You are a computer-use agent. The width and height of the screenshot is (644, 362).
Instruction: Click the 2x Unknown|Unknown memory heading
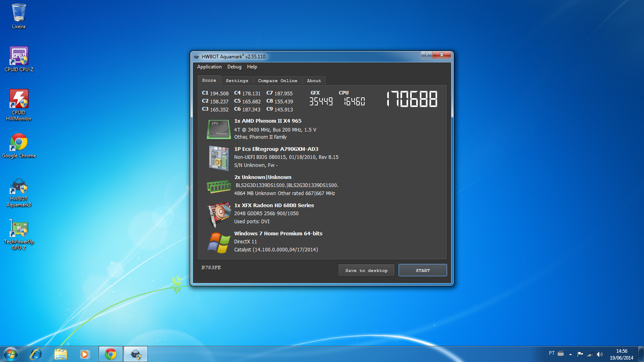(263, 177)
